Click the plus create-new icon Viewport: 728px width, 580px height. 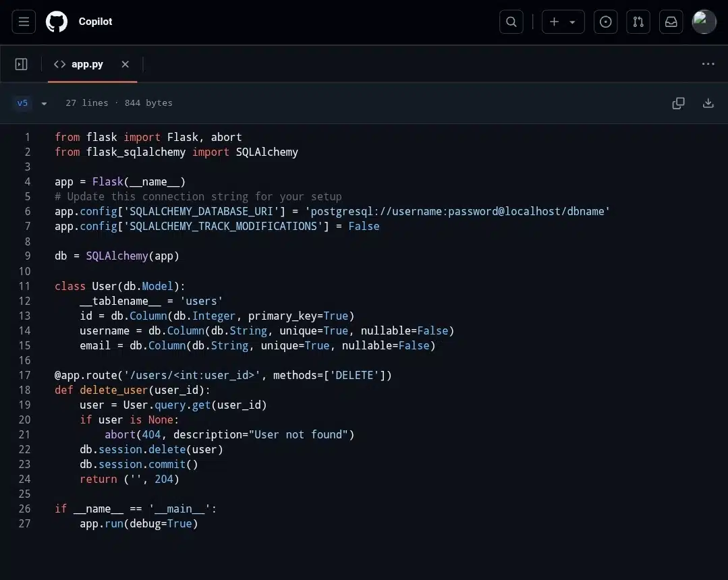[555, 22]
